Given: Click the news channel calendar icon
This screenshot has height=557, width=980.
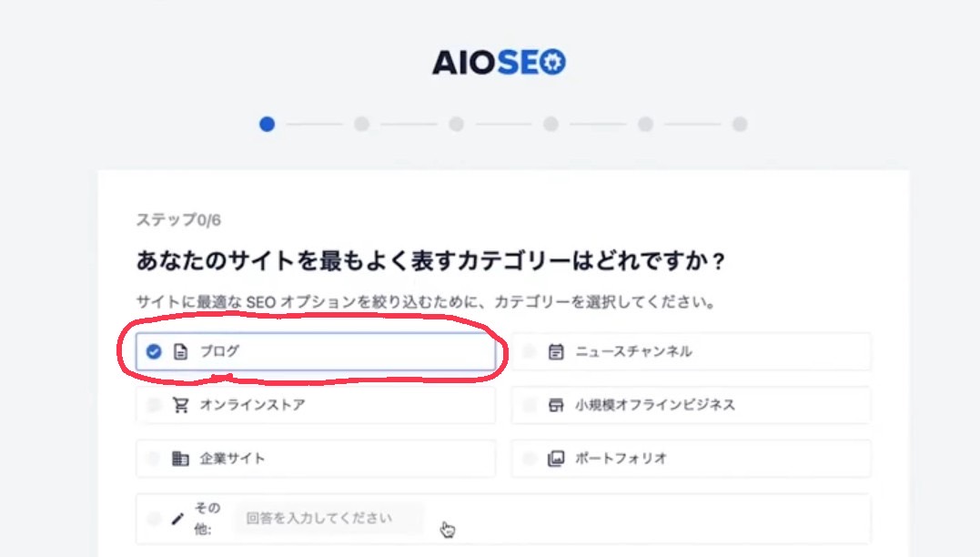Looking at the screenshot, I should (556, 352).
